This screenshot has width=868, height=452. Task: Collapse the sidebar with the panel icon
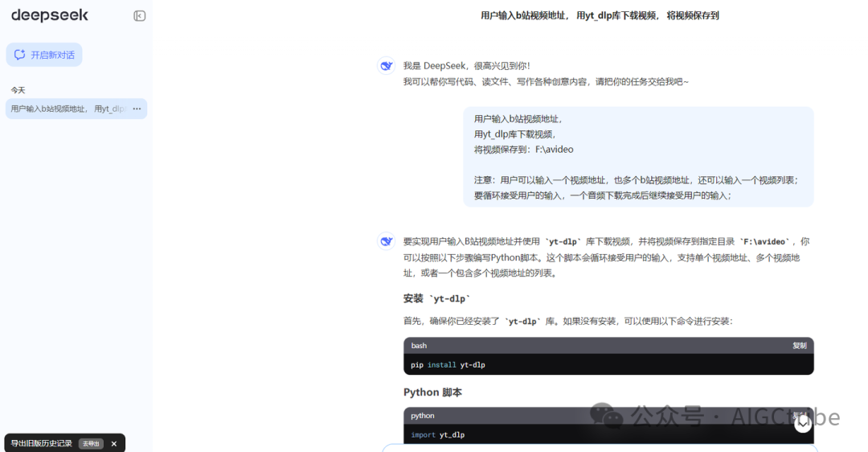tap(140, 16)
